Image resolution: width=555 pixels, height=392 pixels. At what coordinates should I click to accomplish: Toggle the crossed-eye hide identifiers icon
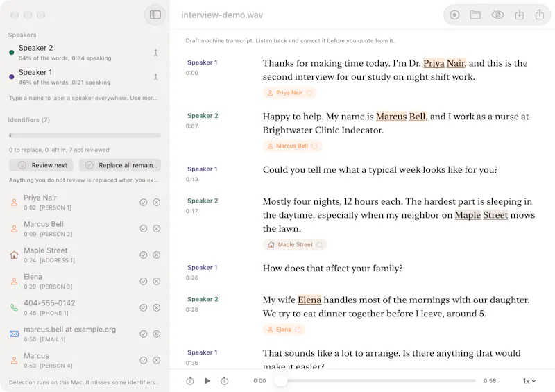[x=497, y=15]
